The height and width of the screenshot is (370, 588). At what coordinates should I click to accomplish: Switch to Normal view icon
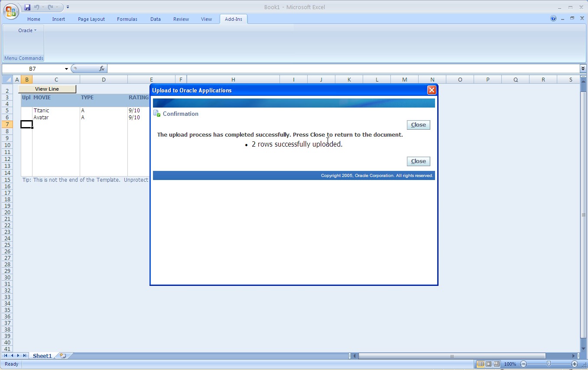tap(481, 364)
